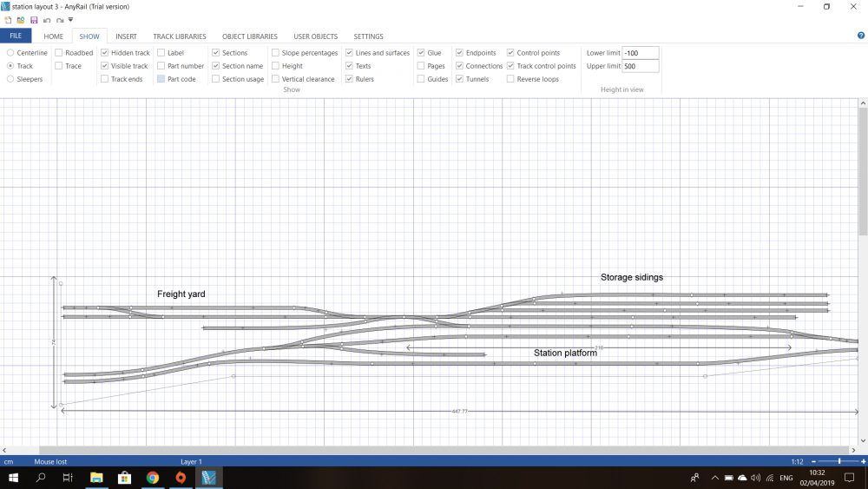Enable the Slope percentages checkbox
The image size is (868, 489).
pos(275,53)
